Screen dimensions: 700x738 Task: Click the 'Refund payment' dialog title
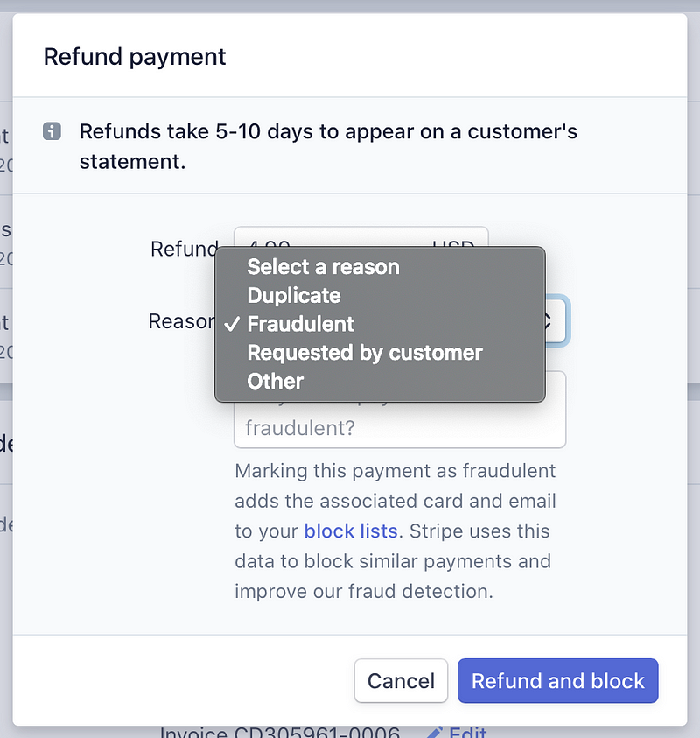[135, 57]
